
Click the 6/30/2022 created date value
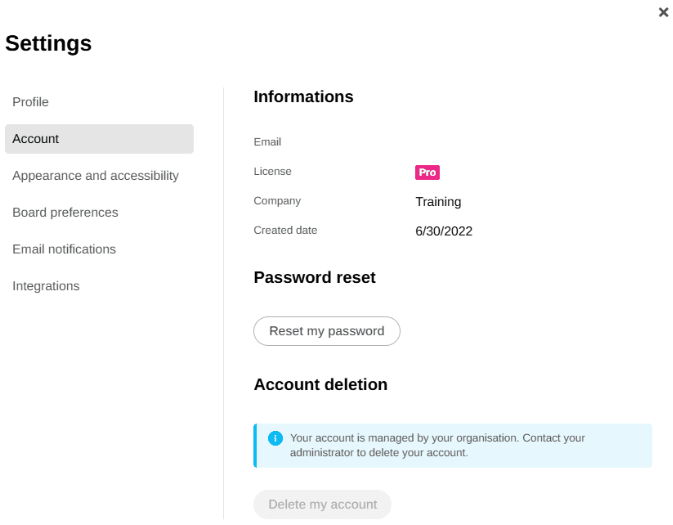click(443, 231)
